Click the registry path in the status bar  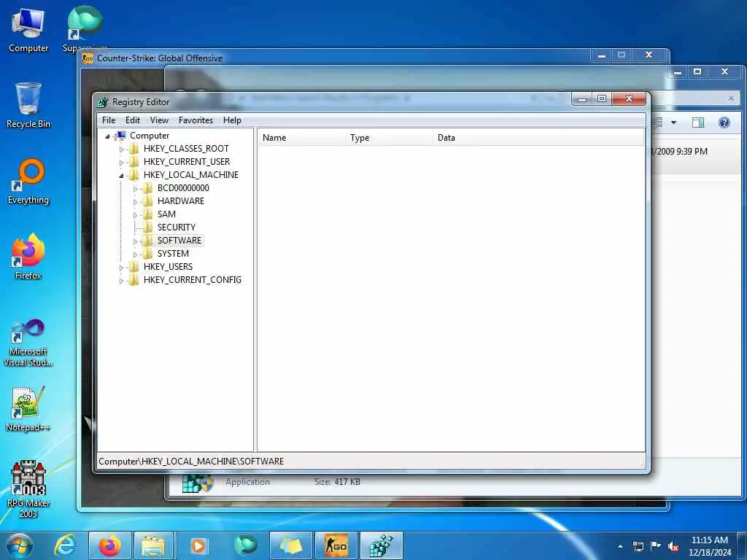(191, 462)
